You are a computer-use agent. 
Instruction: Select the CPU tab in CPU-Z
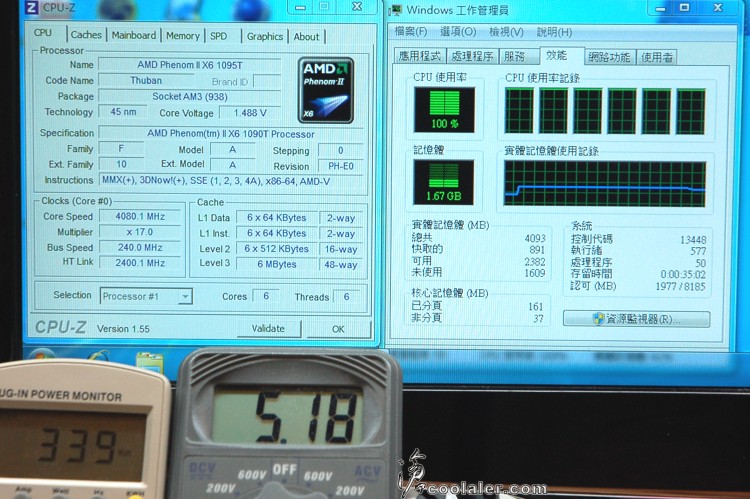click(x=43, y=33)
